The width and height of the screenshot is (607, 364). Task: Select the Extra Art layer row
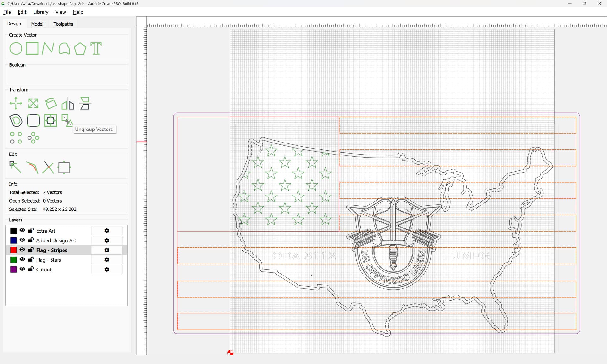(66, 231)
